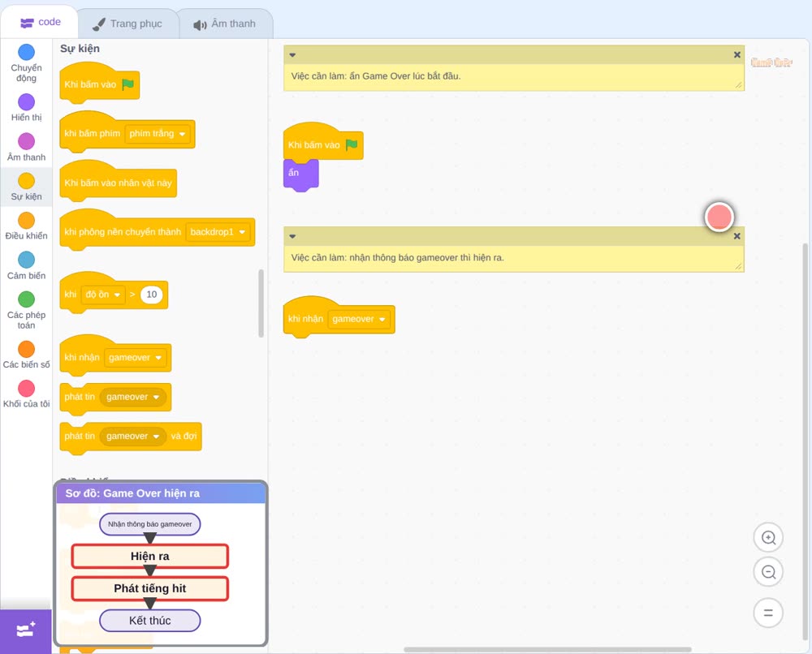Switch to the Trang phục tab

click(x=127, y=24)
